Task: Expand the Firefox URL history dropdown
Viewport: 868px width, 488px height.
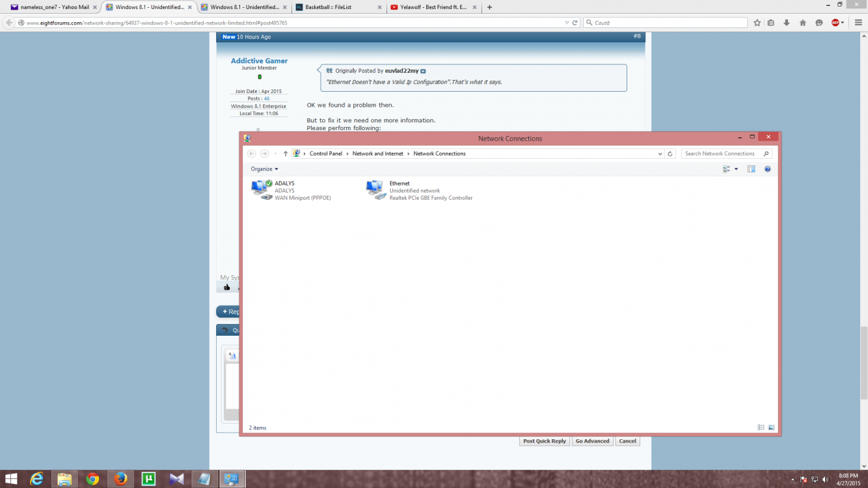Action: click(567, 23)
